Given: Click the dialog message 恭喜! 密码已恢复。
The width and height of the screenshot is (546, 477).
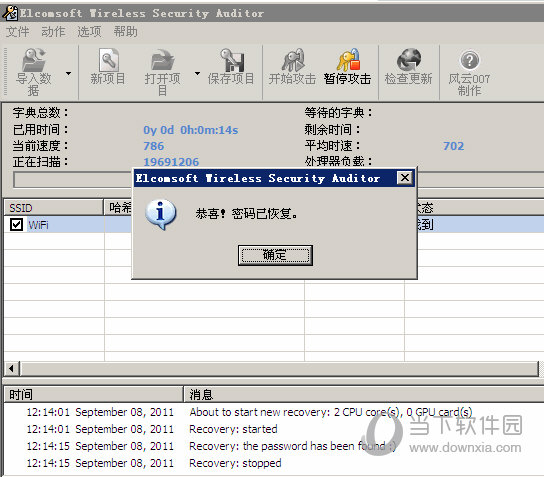Looking at the screenshot, I should pyautogui.click(x=247, y=214).
